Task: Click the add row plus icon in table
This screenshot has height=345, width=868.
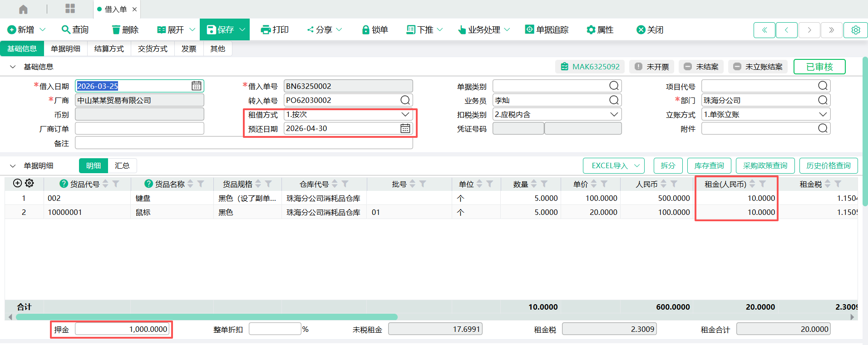Action: 17,183
